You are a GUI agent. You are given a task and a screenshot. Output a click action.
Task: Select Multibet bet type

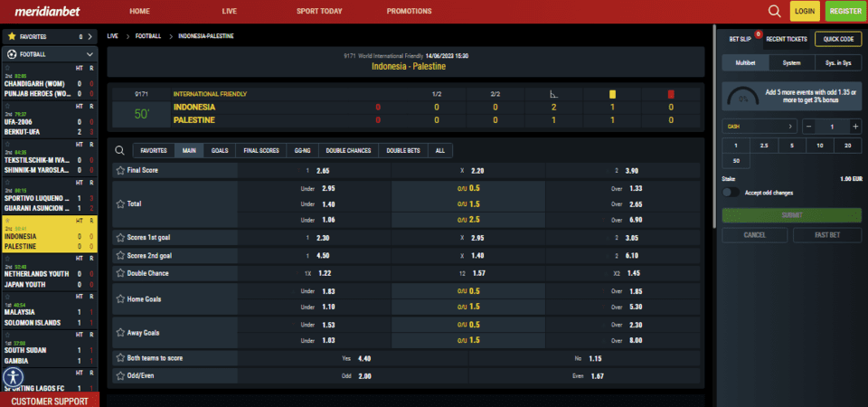(x=746, y=63)
